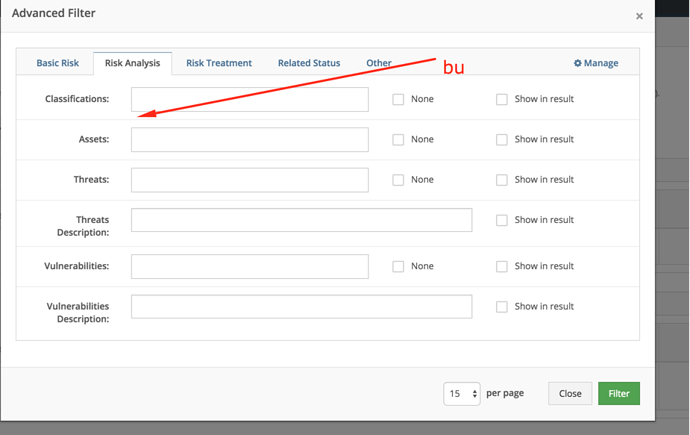The height and width of the screenshot is (435, 690).
Task: Click the Classifications input field
Action: coord(250,99)
